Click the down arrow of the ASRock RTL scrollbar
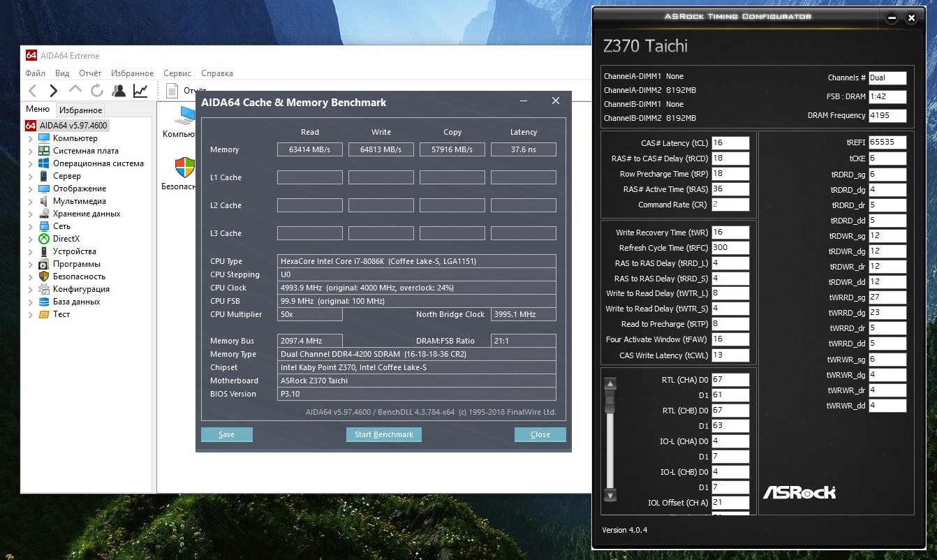Image resolution: width=937 pixels, height=560 pixels. 610,495
